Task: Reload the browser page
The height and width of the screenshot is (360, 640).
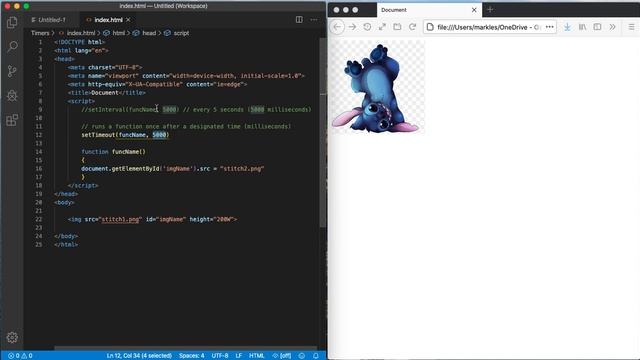Action: click(x=413, y=27)
